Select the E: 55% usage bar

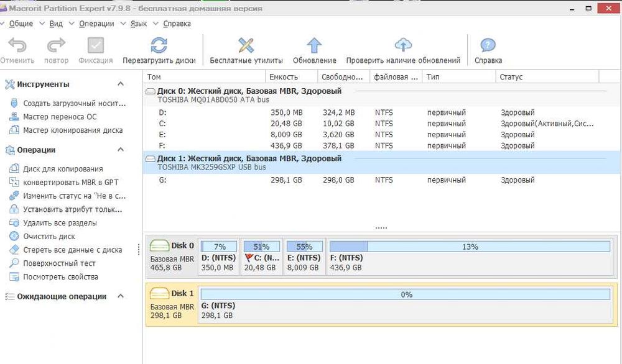pos(304,247)
